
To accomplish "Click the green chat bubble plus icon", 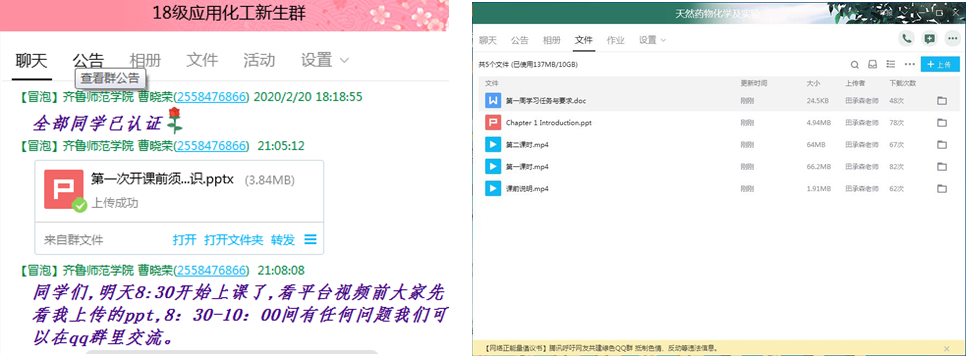I will (x=929, y=39).
